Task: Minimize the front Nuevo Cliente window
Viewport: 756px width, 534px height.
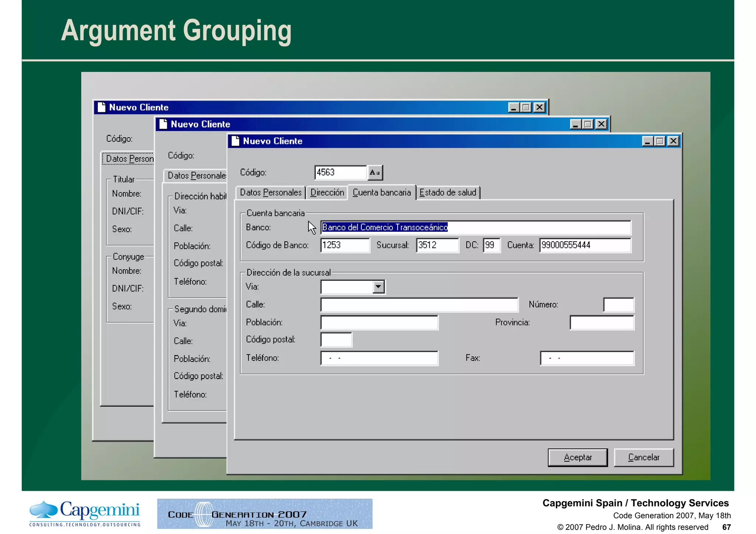Action: (x=648, y=141)
